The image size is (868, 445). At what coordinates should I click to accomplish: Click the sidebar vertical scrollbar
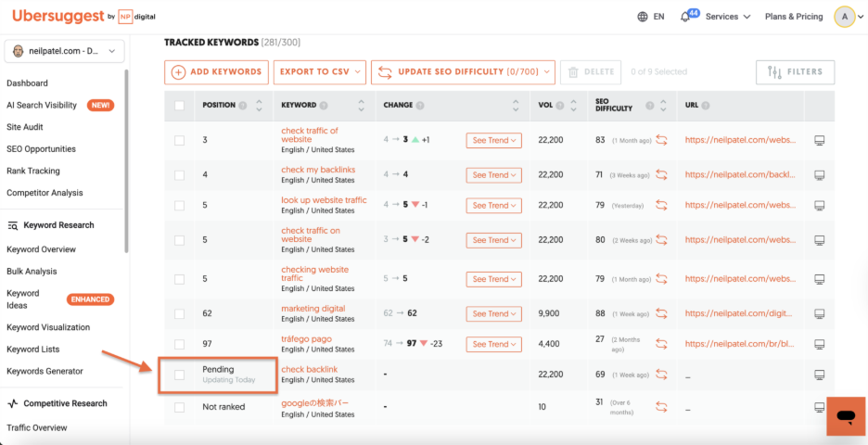[x=127, y=160]
